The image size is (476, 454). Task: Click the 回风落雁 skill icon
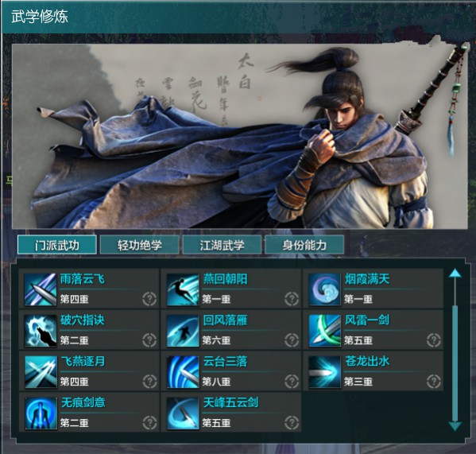coord(183,331)
